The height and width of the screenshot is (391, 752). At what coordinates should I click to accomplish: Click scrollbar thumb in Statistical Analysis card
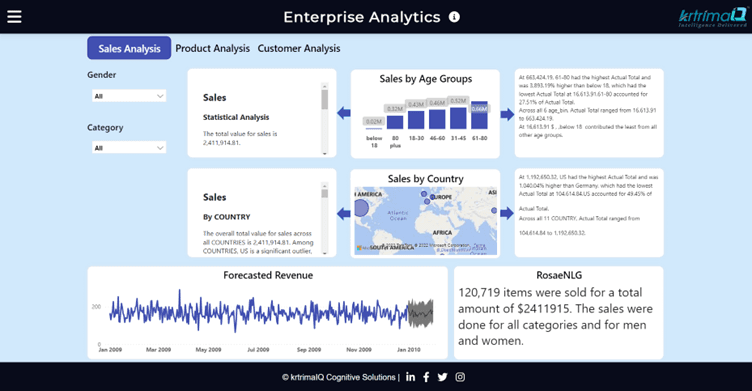(x=325, y=99)
